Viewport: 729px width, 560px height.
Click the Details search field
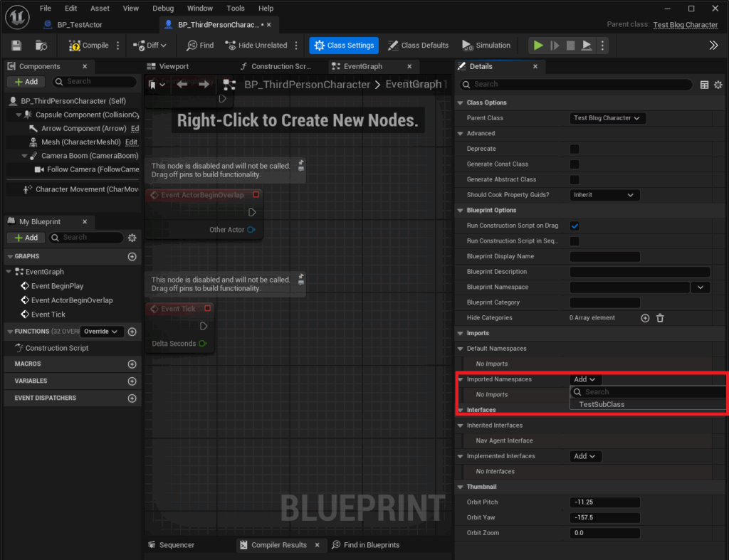(x=575, y=85)
